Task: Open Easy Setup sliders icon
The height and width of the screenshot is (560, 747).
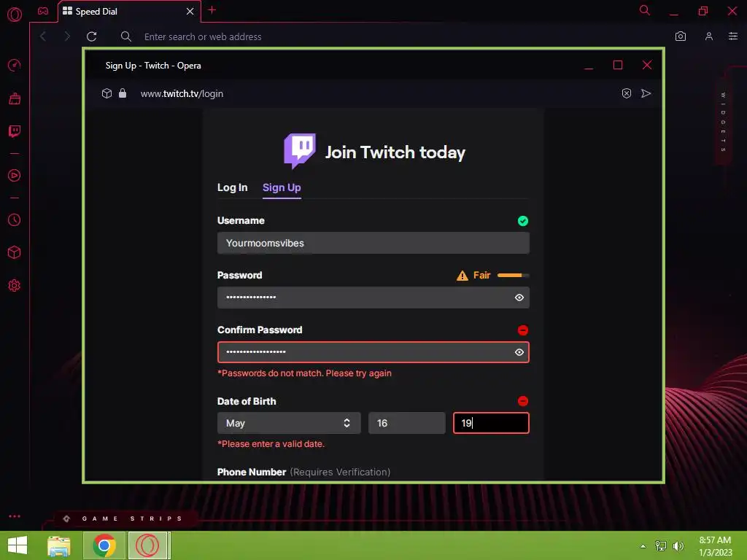Action: pos(733,36)
